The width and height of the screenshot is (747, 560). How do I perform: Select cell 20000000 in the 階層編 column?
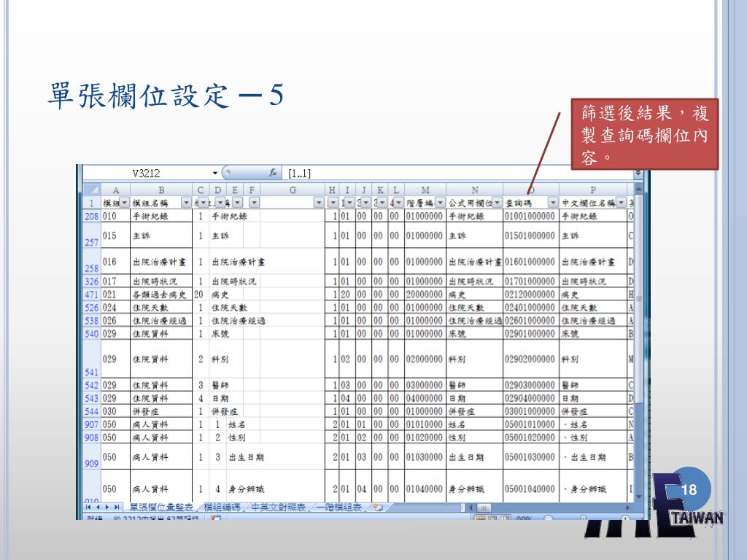pos(425,295)
